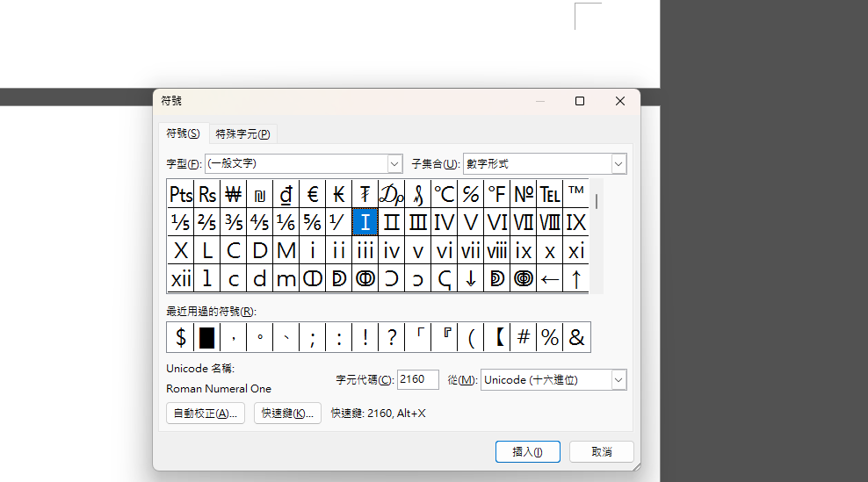
Task: Choose the hash # from recent symbols
Action: coord(524,337)
